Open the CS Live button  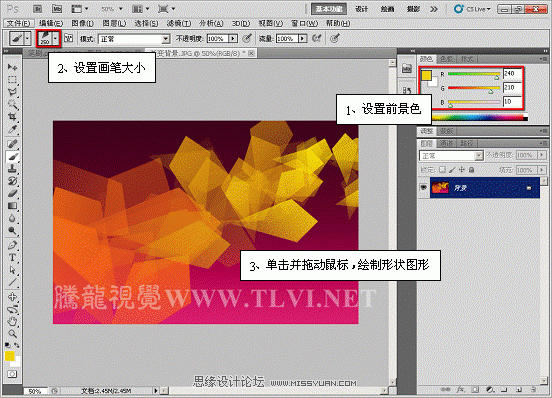coord(472,9)
